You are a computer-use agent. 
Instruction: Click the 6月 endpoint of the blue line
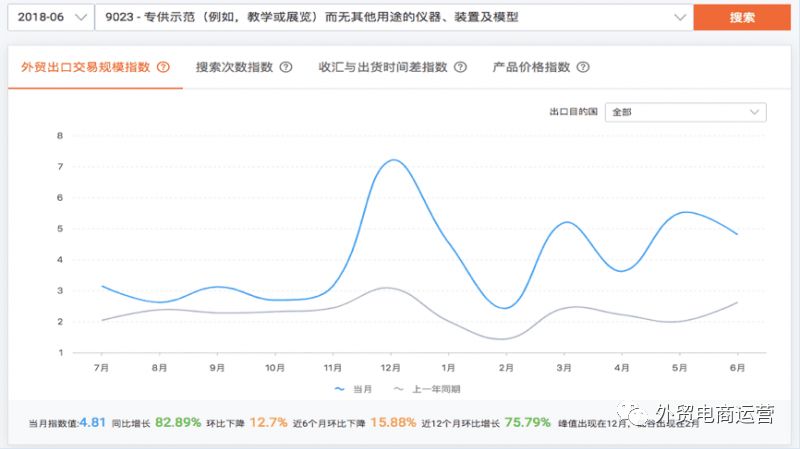[x=737, y=234]
